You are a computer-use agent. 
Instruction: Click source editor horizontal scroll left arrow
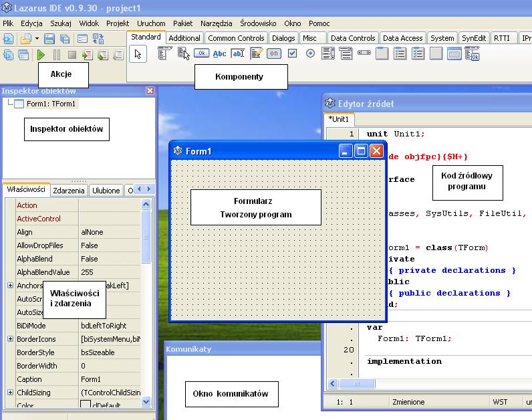point(333,384)
